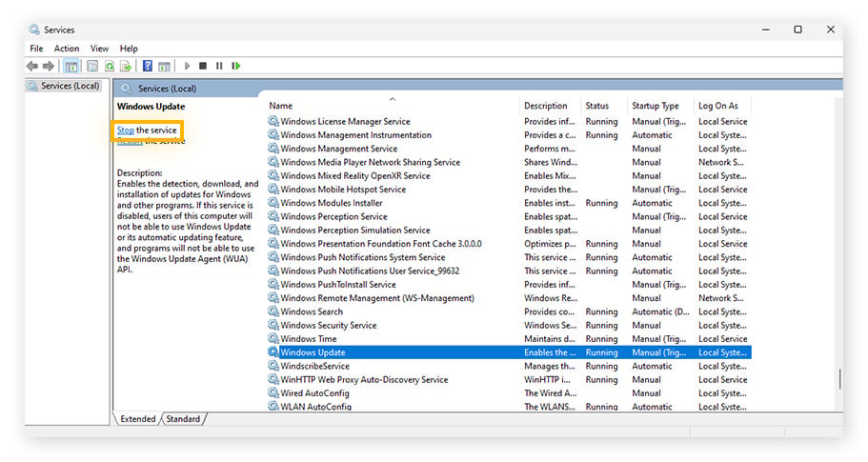Select Windows PushToInstall Service row

(x=509, y=285)
